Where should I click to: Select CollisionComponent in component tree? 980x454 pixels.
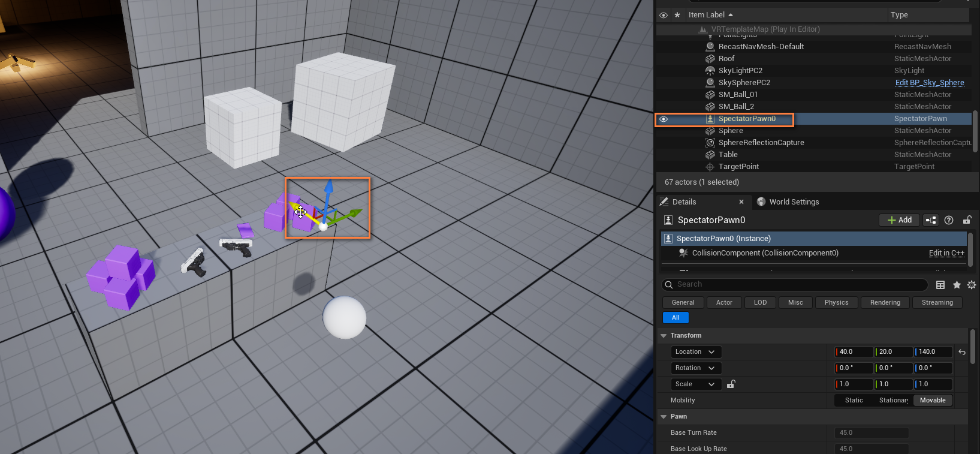(765, 253)
